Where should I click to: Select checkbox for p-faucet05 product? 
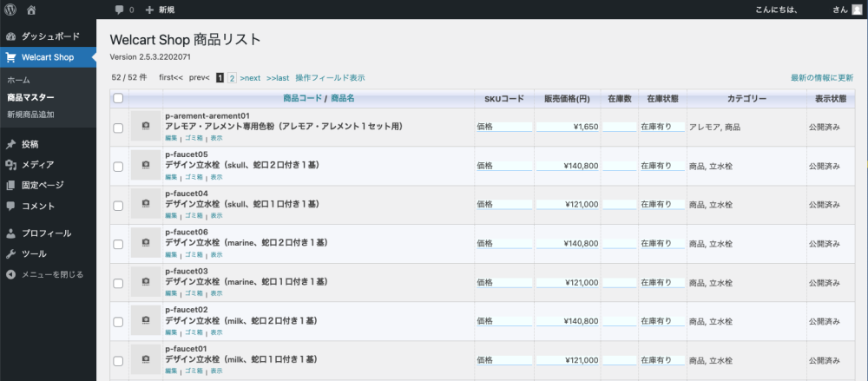point(118,166)
